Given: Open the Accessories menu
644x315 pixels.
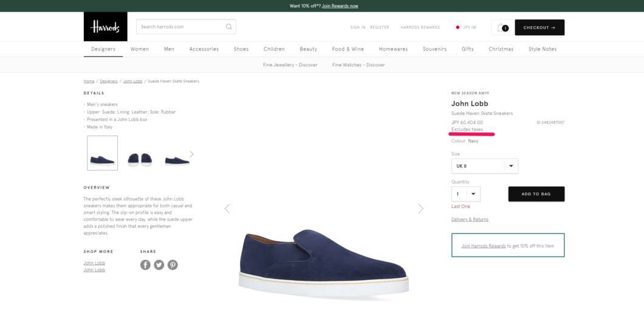Looking at the screenshot, I should tap(204, 49).
